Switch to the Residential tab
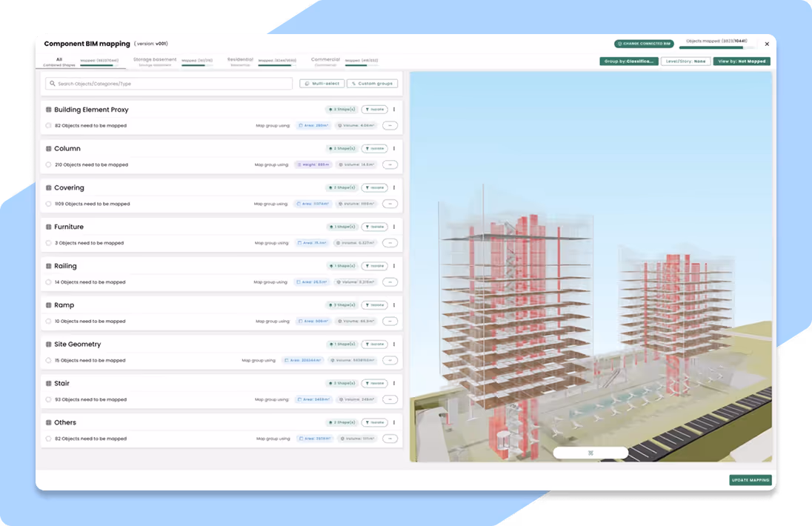The height and width of the screenshot is (526, 812). click(240, 59)
